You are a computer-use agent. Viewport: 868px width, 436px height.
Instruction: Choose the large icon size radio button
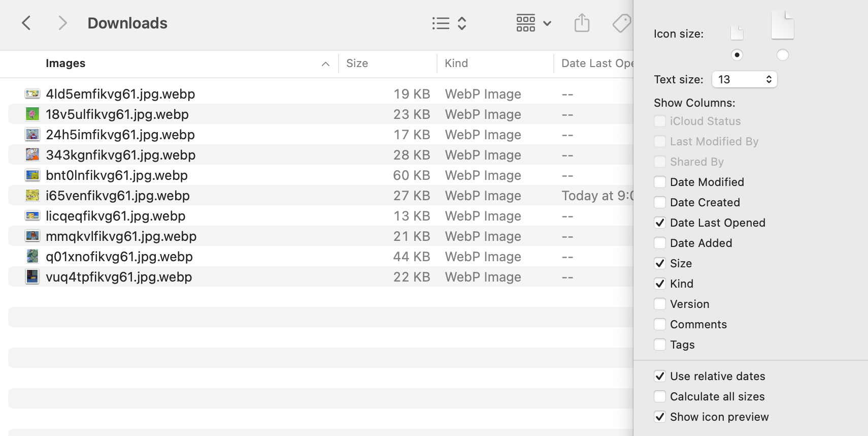click(x=783, y=55)
